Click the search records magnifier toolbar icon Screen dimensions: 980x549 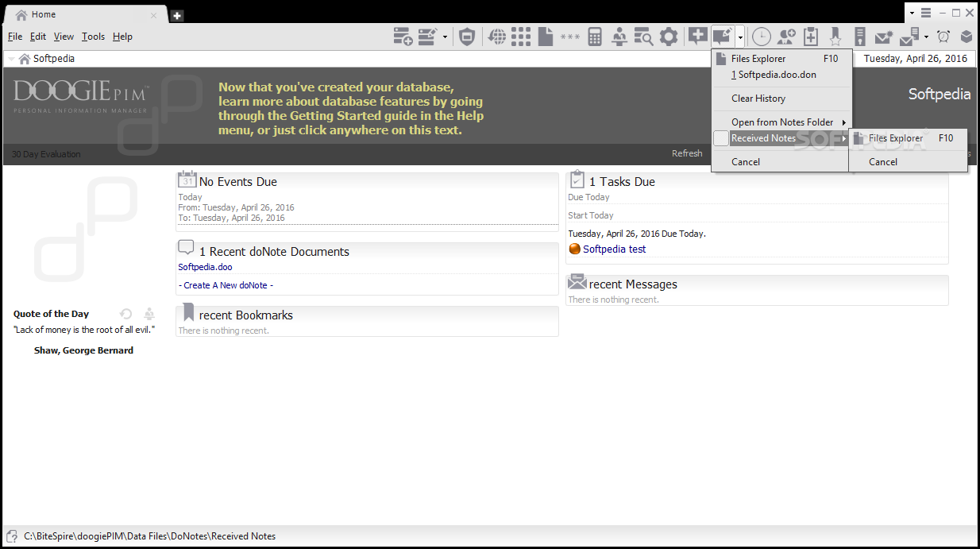click(643, 37)
